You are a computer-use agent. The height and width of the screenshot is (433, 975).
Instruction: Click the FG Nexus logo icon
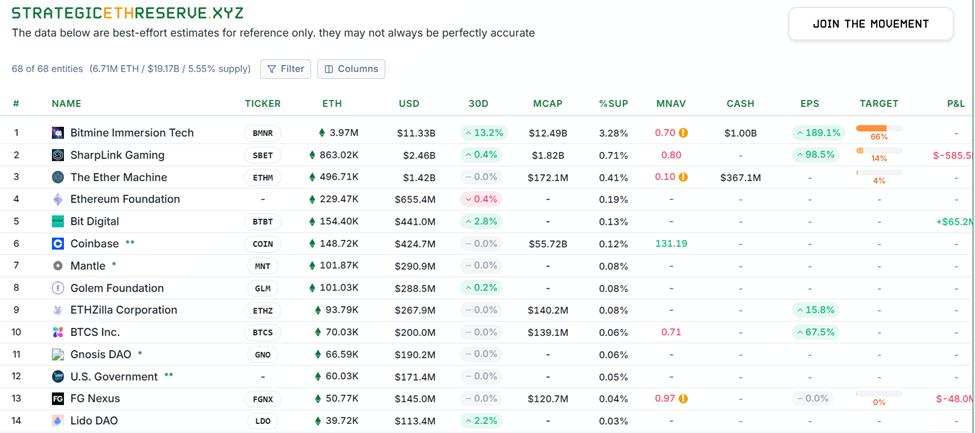pyautogui.click(x=58, y=399)
